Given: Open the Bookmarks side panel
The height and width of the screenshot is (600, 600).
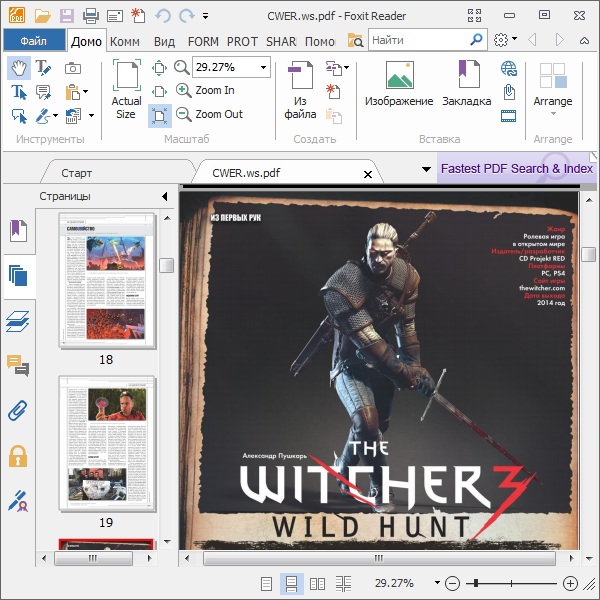Looking at the screenshot, I should click(x=18, y=231).
